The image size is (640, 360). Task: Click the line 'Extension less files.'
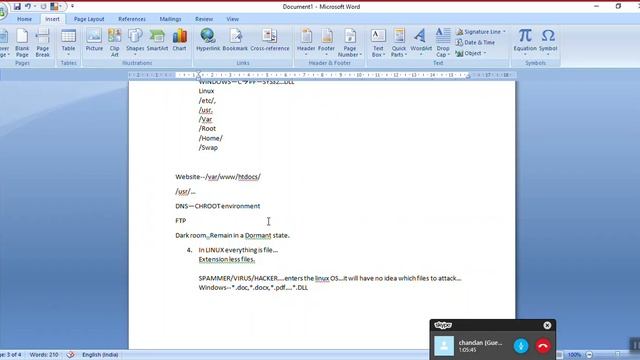pos(227,260)
